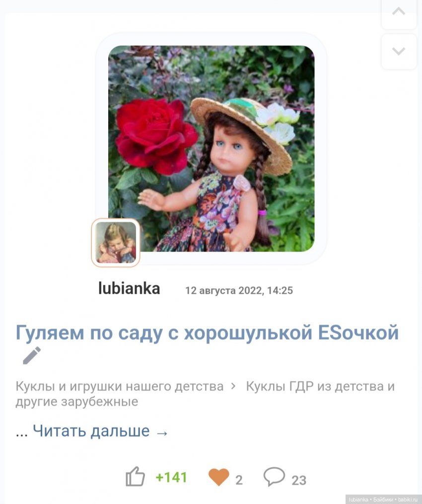Open lubianka's avatar picture

[x=116, y=243]
